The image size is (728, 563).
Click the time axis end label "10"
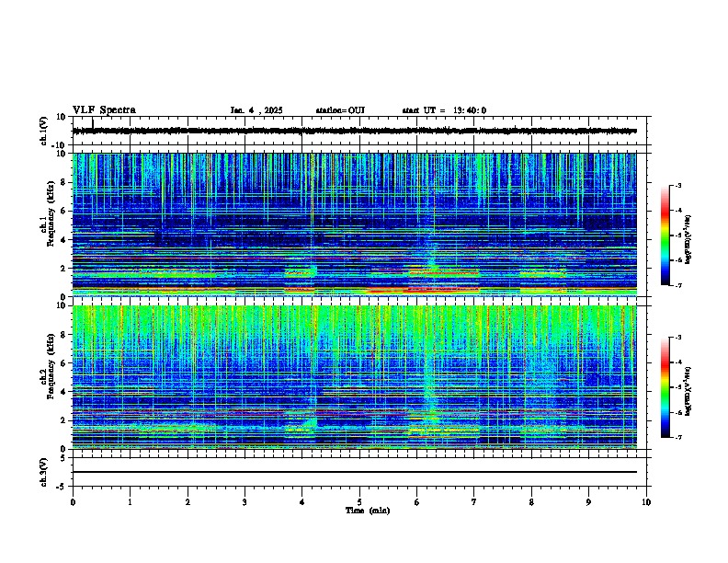(646, 502)
